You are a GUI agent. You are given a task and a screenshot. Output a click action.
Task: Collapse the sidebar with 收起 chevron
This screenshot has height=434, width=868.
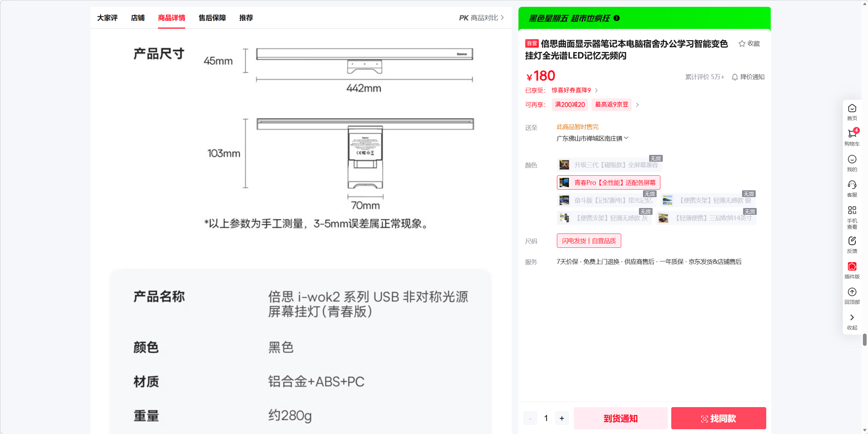(x=852, y=318)
